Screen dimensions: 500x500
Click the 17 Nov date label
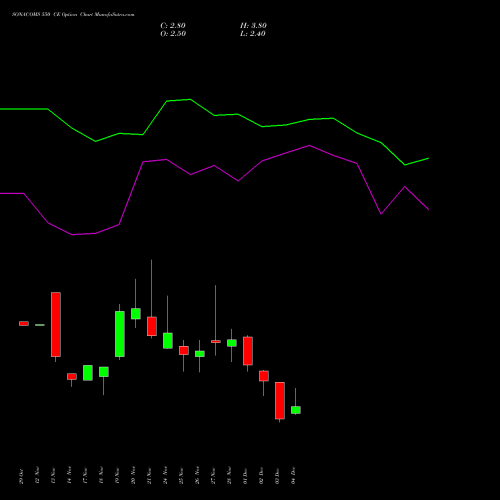click(x=85, y=475)
